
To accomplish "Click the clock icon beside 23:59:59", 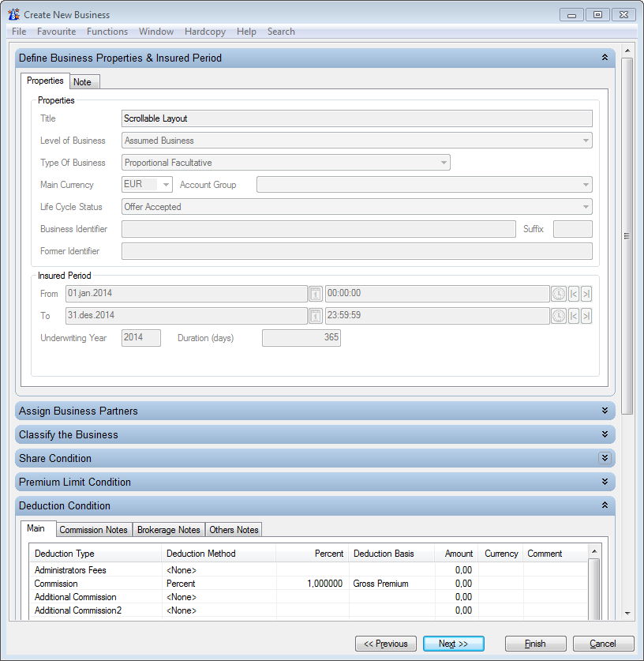I will coord(558,315).
